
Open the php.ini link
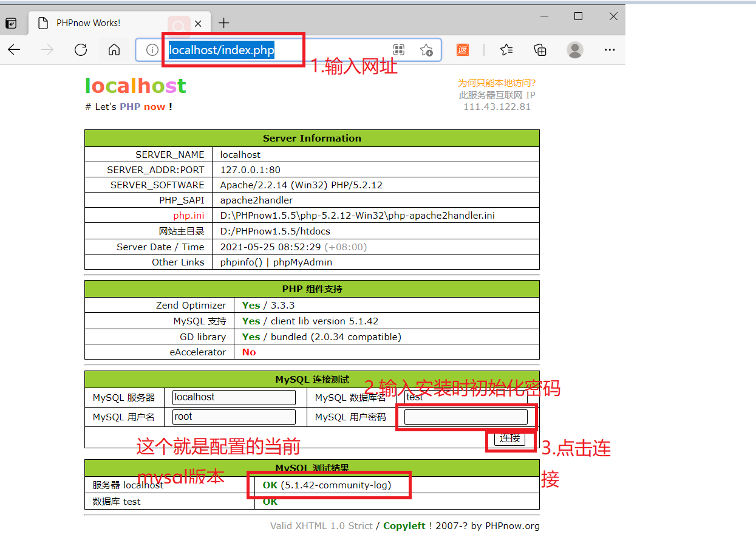(x=189, y=216)
